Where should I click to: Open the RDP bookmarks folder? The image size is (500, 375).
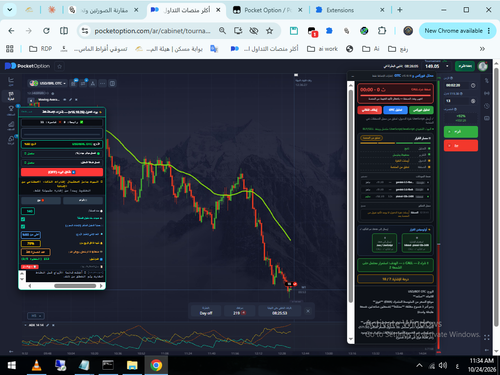pos(40,49)
